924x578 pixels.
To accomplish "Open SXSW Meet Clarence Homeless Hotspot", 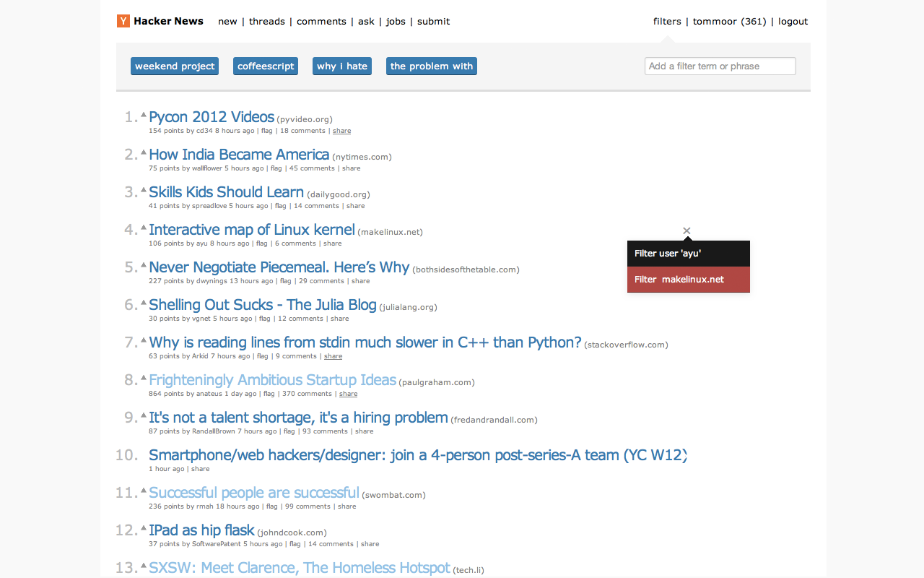I will pos(300,568).
